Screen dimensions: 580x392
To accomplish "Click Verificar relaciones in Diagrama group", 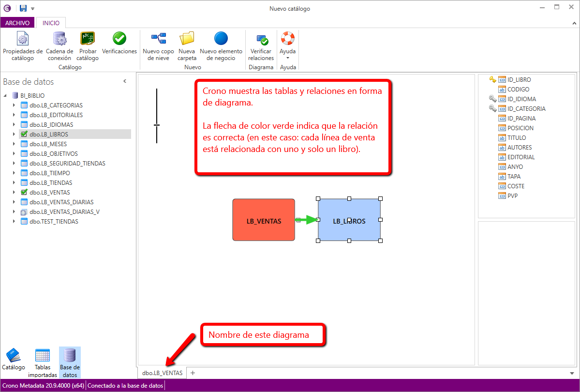I will (261, 46).
